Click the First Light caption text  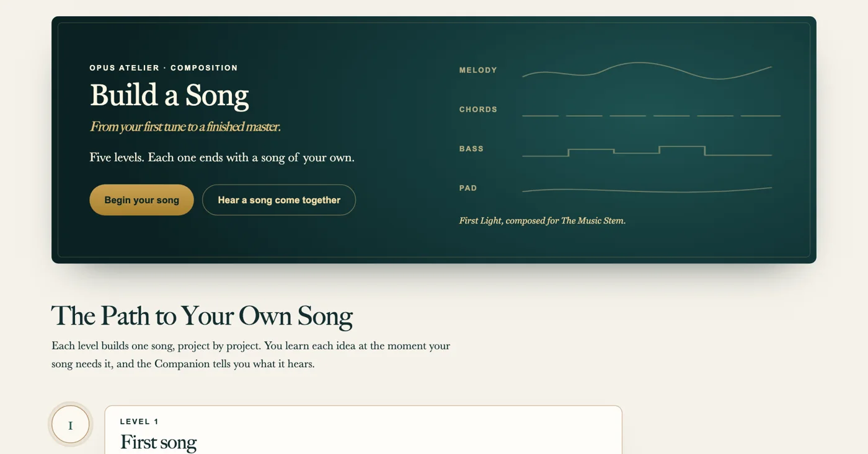[x=542, y=220]
